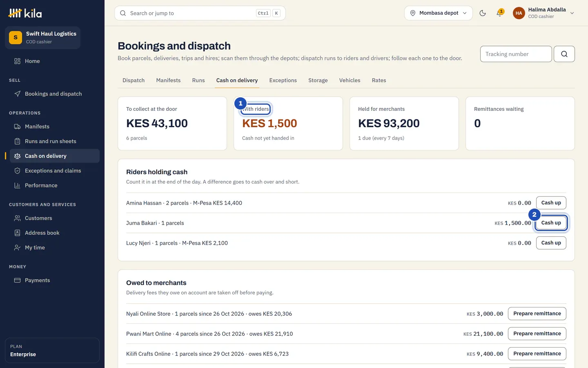Switch to the Dispatch tab
Screen dimensions: 588x368
[134, 80]
